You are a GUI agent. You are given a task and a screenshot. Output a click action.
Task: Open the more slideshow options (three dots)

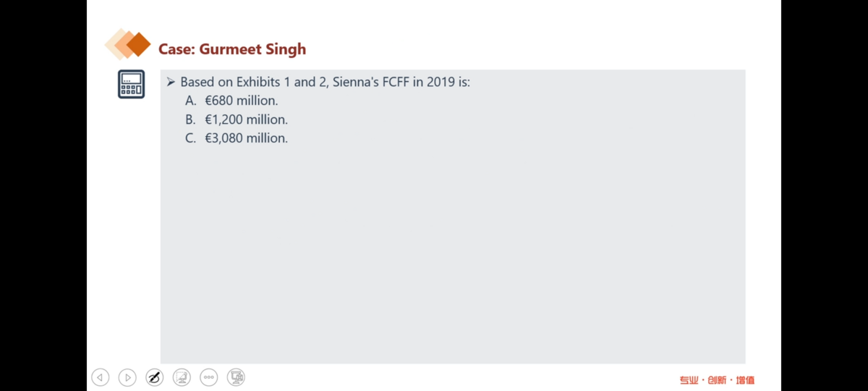(208, 377)
